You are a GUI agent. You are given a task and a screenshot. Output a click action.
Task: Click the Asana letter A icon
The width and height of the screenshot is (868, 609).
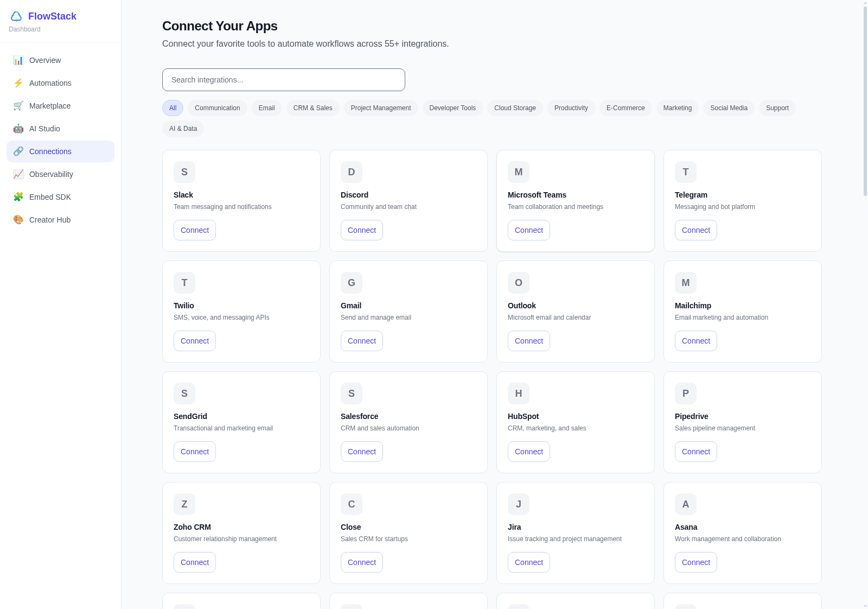tap(686, 504)
